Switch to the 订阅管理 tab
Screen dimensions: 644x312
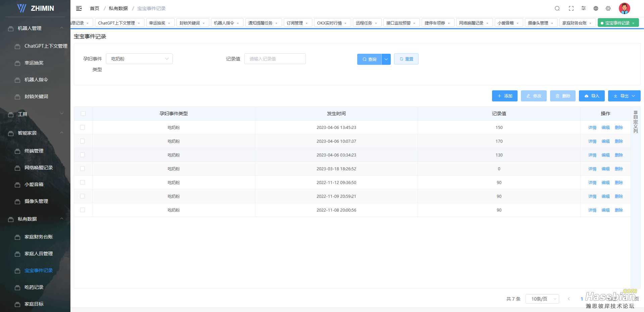tap(295, 23)
